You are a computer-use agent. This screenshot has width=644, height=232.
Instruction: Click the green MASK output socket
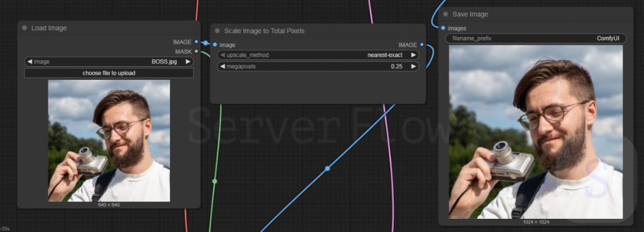(196, 52)
